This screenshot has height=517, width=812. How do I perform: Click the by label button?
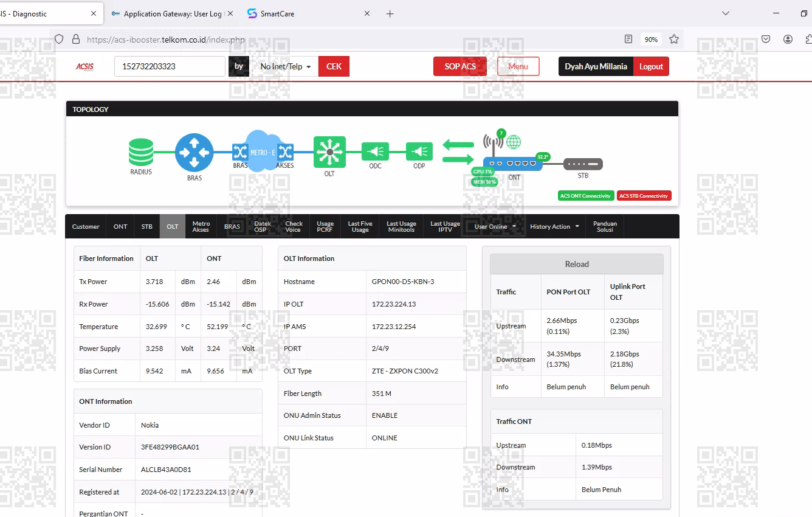(239, 66)
